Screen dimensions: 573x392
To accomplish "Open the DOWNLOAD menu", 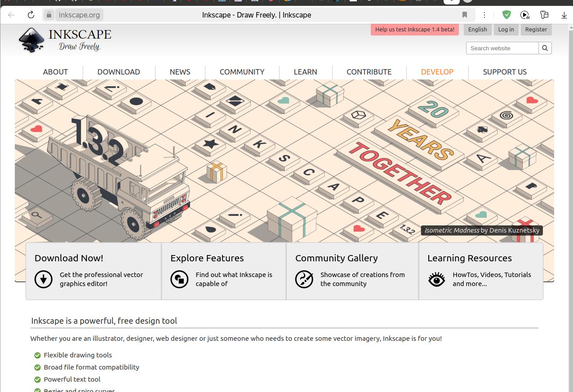I will 119,72.
